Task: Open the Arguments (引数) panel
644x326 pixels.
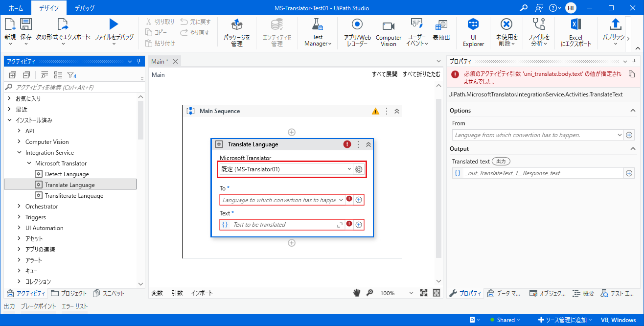Action: click(177, 293)
